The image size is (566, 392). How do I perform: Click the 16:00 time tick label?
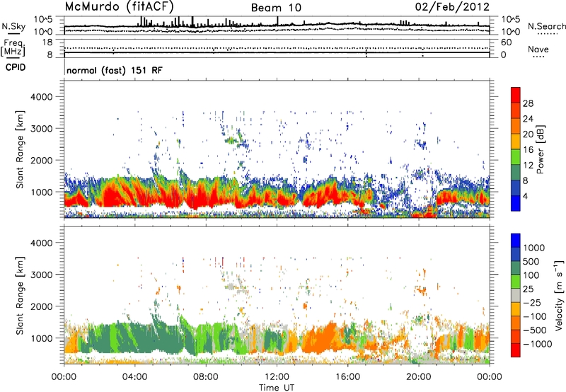[347, 377]
